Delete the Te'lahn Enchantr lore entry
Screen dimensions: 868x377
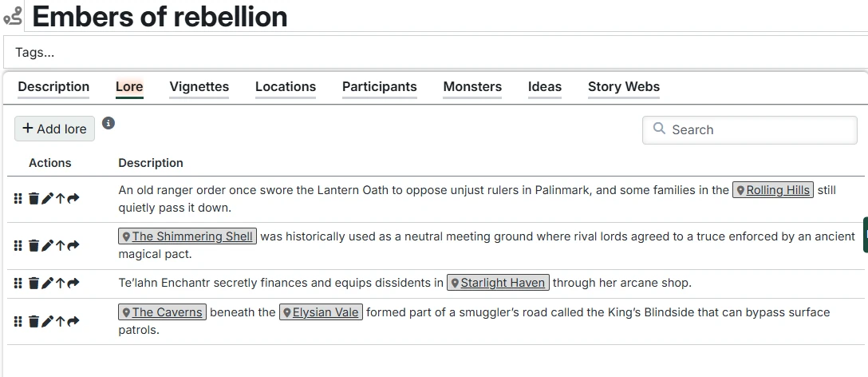pos(34,283)
